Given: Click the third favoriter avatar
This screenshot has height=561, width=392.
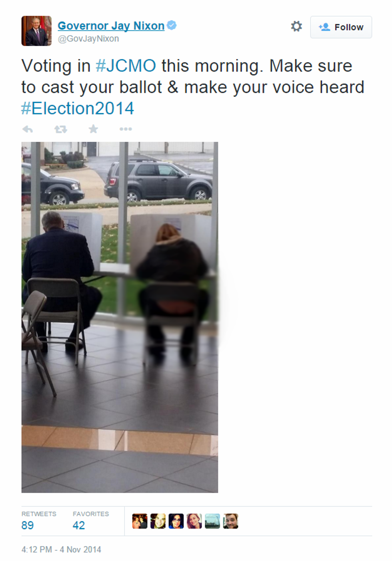Looking at the screenshot, I should click(x=176, y=521).
